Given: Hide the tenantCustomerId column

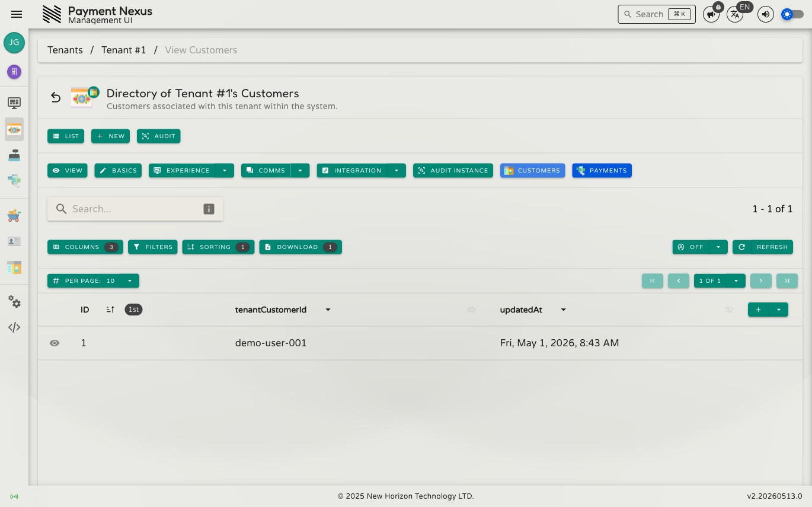Looking at the screenshot, I should pyautogui.click(x=471, y=310).
